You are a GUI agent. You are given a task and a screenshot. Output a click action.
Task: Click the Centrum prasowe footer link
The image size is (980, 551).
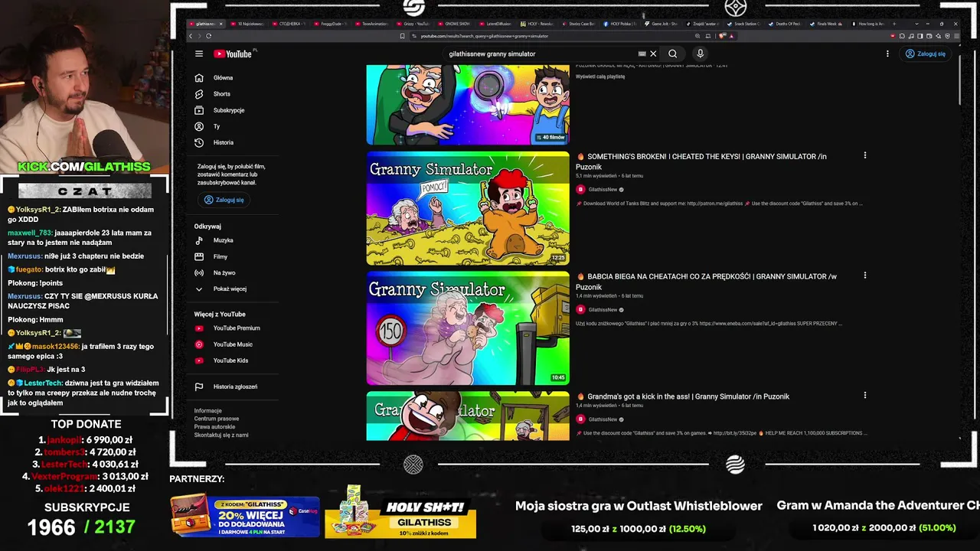(217, 419)
